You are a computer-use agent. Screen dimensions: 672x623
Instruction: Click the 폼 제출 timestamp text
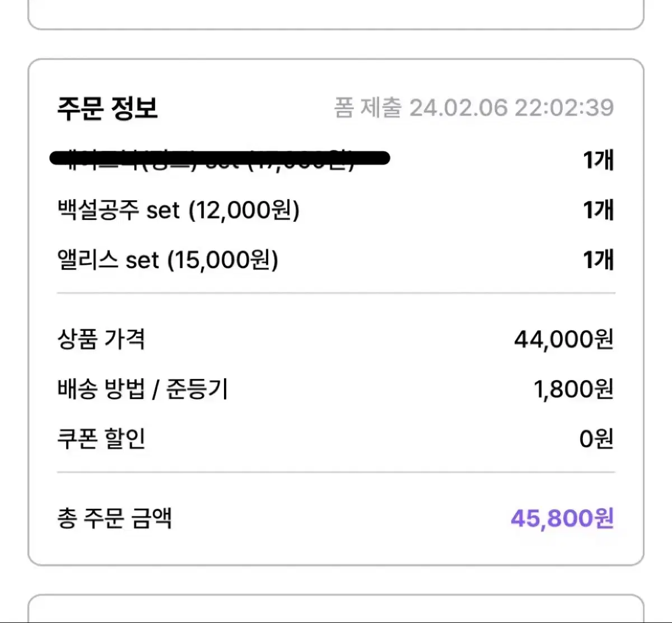[x=474, y=107]
